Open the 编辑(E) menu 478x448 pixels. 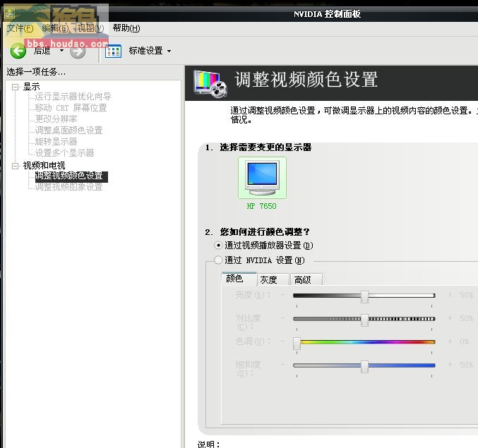coord(55,28)
